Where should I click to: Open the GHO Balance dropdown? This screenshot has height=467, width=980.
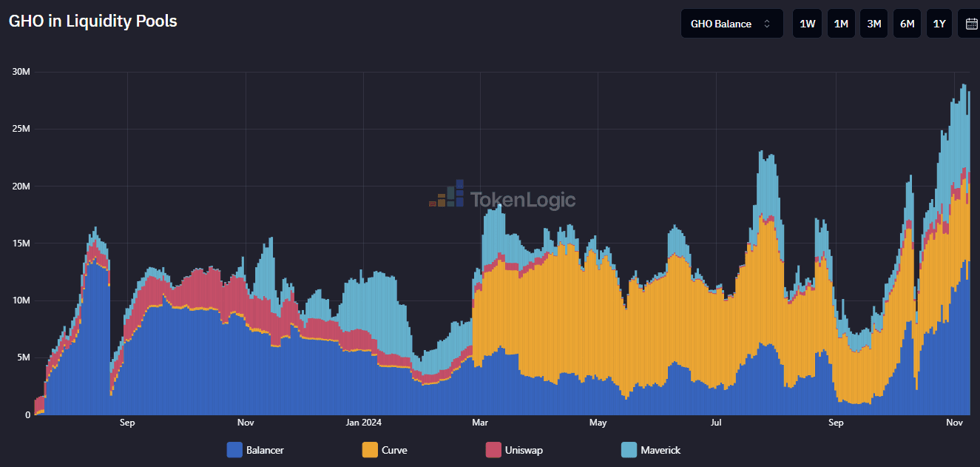pyautogui.click(x=731, y=24)
